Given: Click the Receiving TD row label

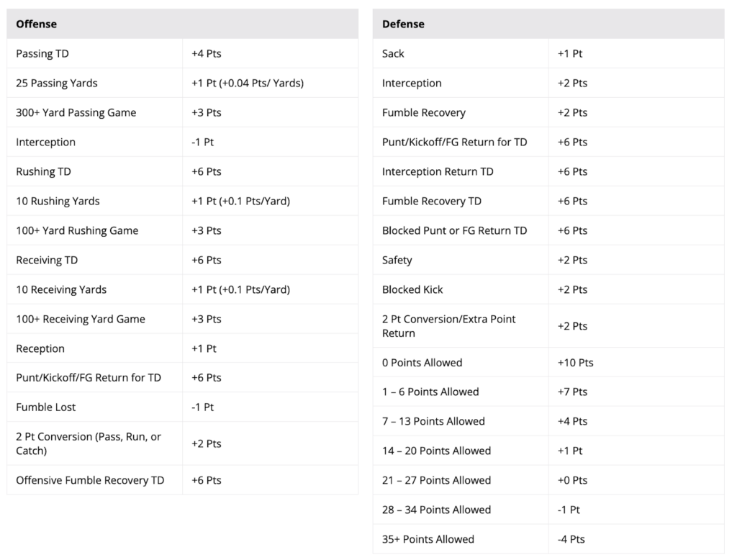Looking at the screenshot, I should click(47, 260).
